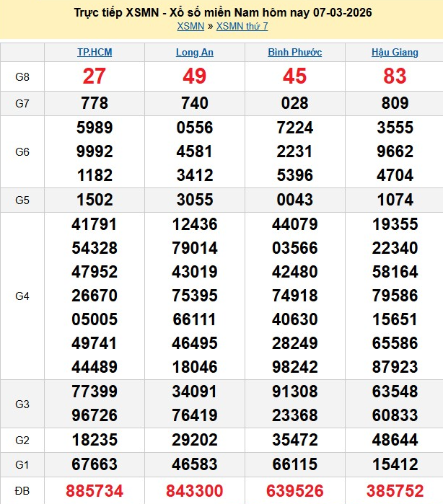Select TP.HCM G8 result 27
Viewport: 443px width, 504px height.
click(x=95, y=76)
